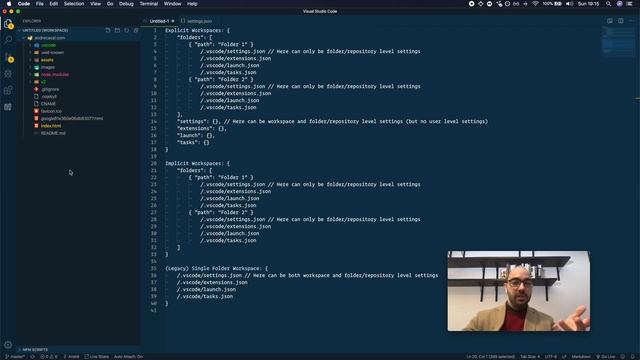The image size is (640, 360).
Task: Open the Source Control view
Action: (8, 57)
